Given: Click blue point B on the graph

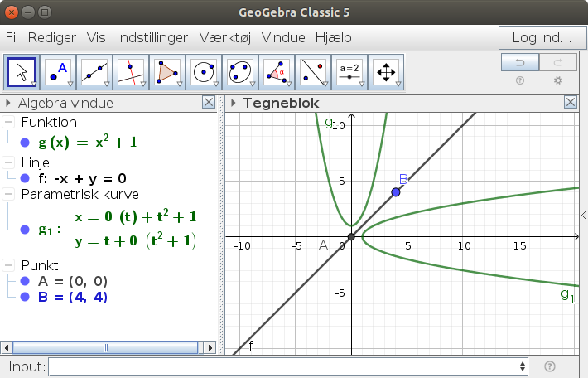Looking at the screenshot, I should pyautogui.click(x=396, y=192).
